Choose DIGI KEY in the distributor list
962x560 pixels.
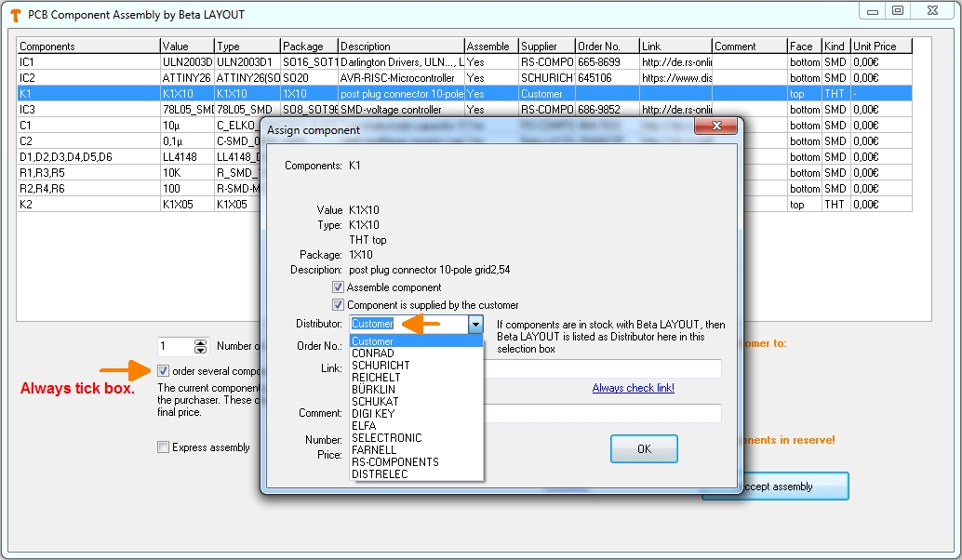375,414
